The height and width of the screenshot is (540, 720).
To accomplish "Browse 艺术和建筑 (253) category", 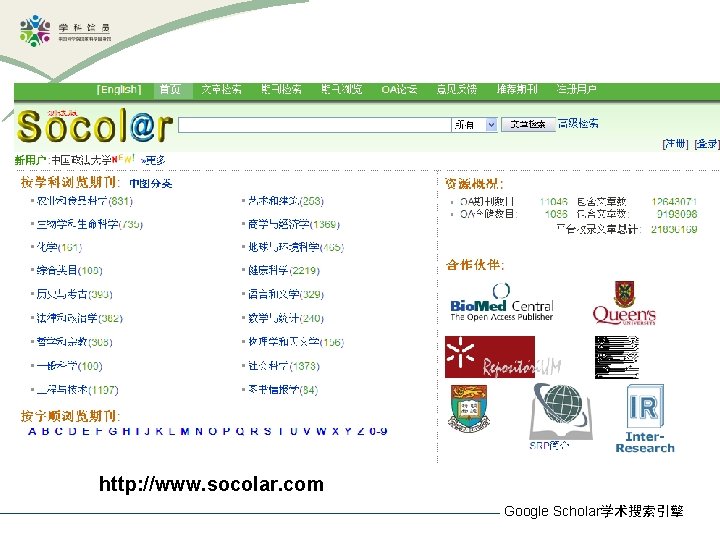I will (x=286, y=201).
